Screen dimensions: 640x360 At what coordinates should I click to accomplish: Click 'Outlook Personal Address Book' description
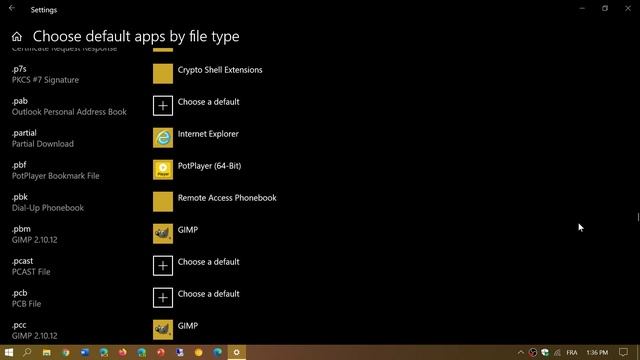pos(69,112)
